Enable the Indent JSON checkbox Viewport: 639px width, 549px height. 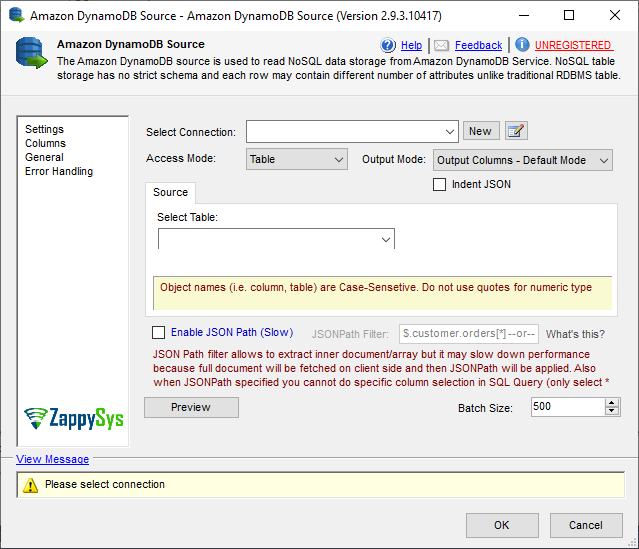tap(440, 184)
